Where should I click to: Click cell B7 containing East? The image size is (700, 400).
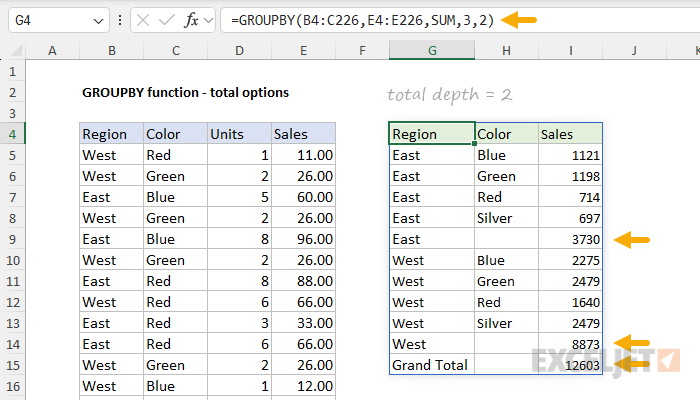112,197
